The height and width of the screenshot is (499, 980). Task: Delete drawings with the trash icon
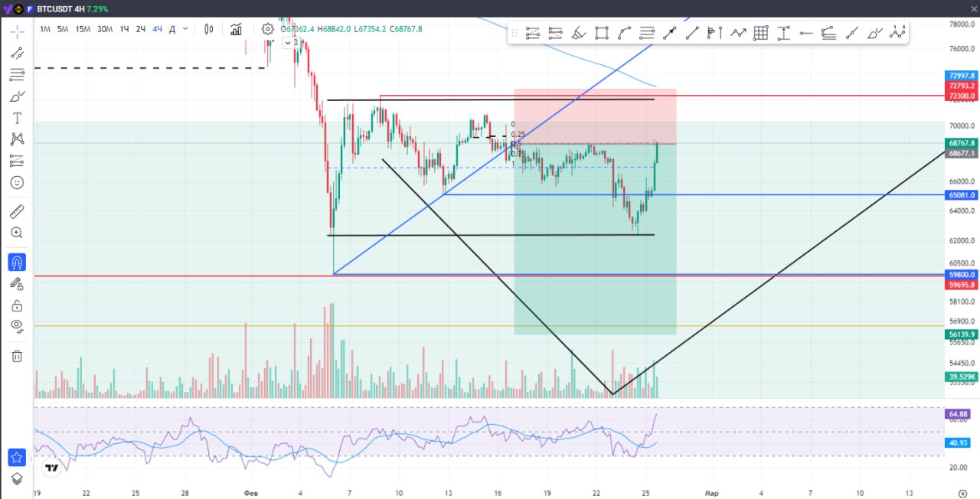click(x=17, y=356)
